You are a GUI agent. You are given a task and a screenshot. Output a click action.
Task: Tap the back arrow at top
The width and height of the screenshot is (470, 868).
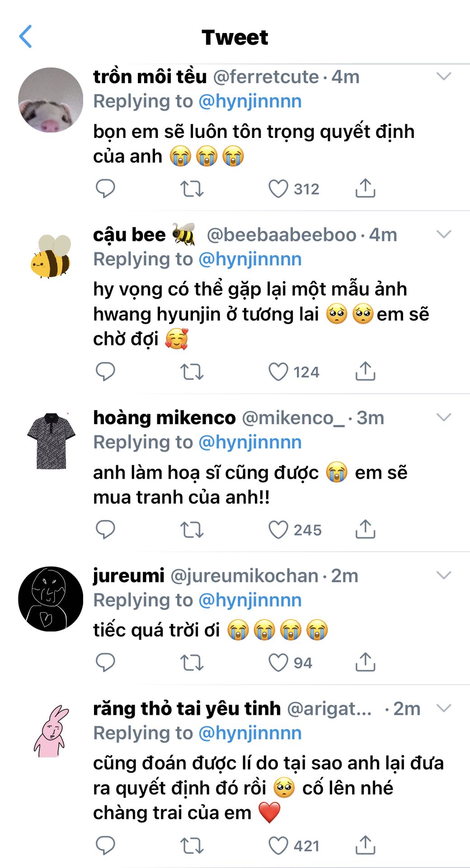(x=26, y=37)
